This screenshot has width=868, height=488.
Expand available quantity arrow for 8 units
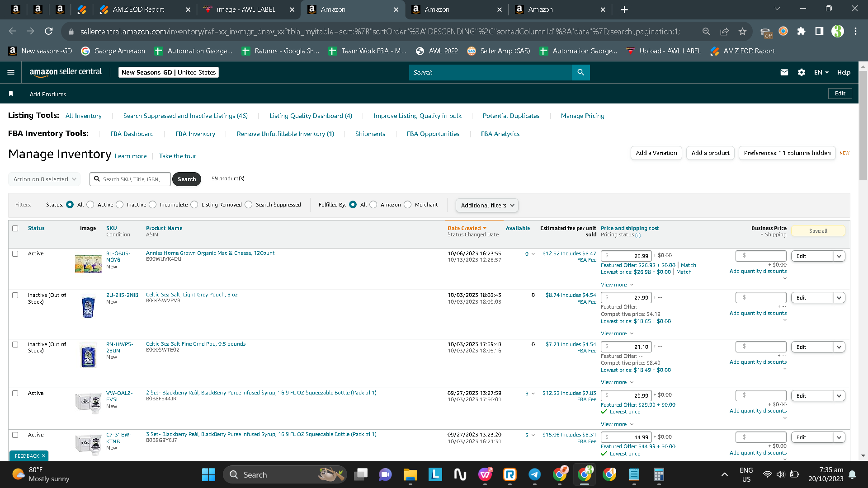click(533, 394)
